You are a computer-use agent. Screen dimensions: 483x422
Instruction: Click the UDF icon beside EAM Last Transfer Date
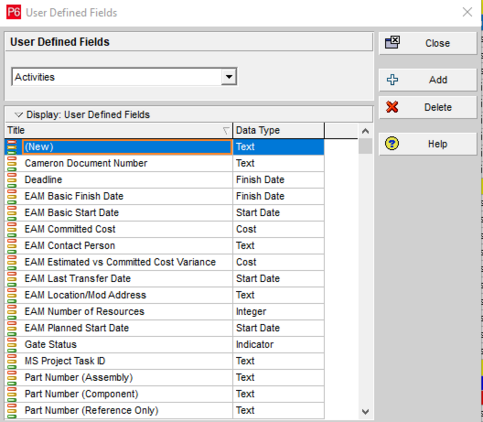(12, 279)
